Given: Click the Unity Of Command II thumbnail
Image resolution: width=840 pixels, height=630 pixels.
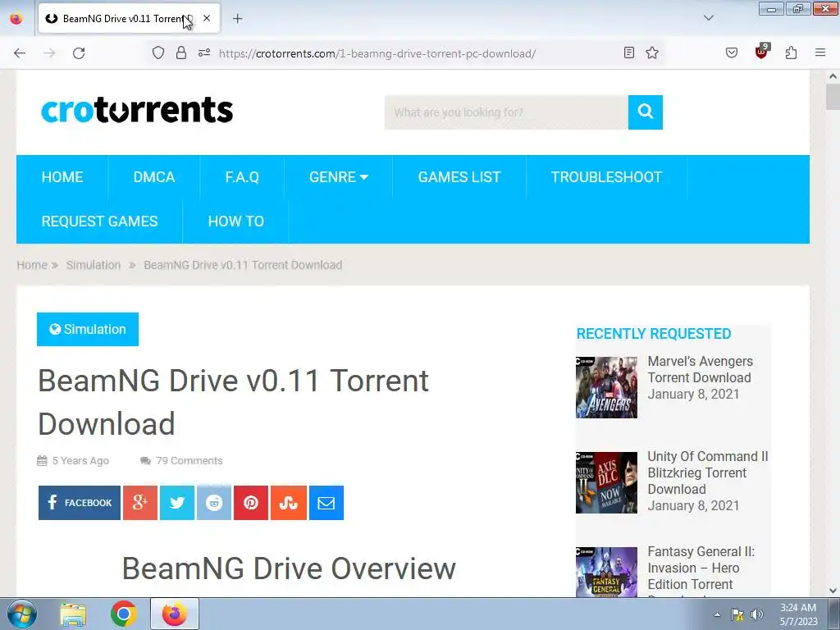Looking at the screenshot, I should (x=606, y=482).
